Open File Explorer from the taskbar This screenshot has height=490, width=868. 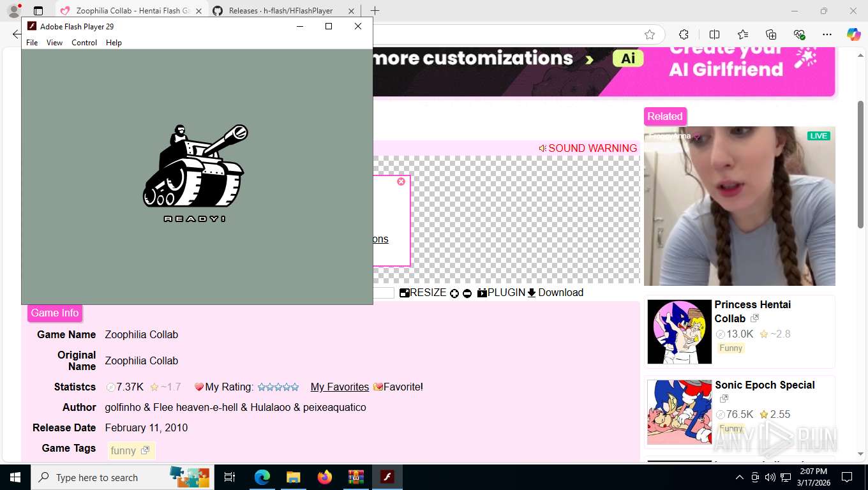point(293,477)
